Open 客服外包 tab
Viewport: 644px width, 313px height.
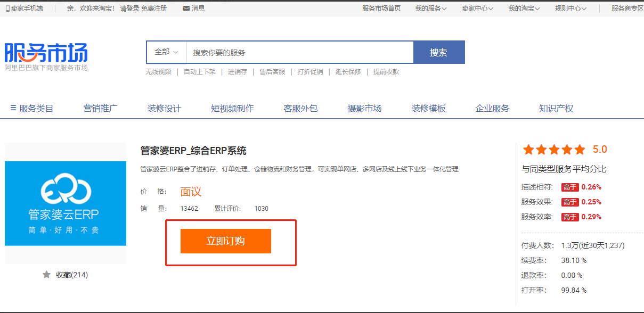click(300, 109)
